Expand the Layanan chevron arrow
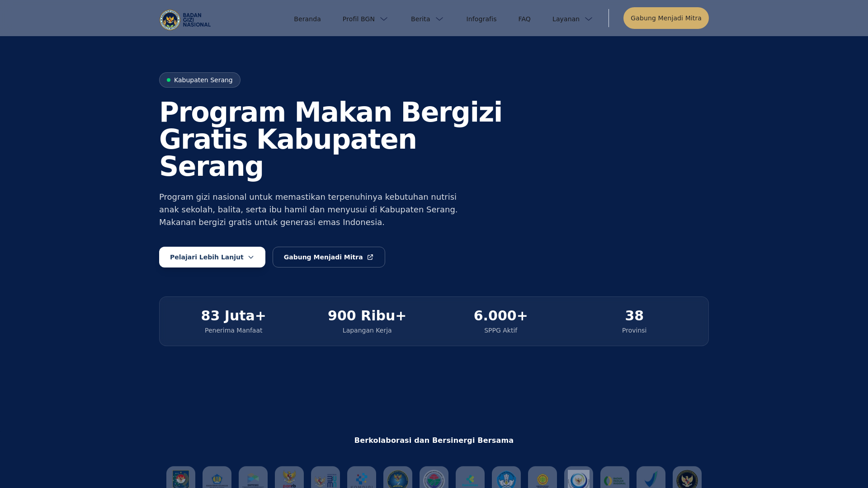 (589, 19)
